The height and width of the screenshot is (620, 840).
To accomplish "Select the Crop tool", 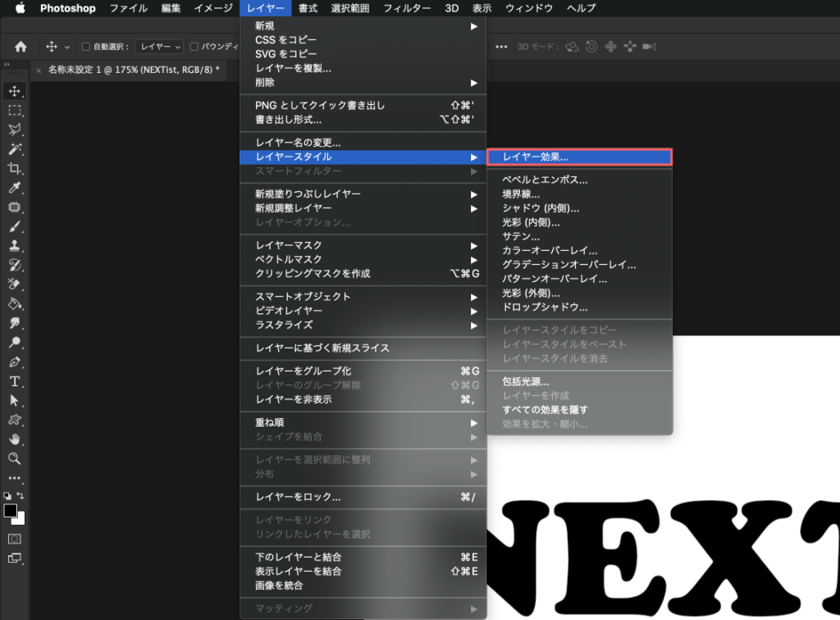I will tap(15, 168).
